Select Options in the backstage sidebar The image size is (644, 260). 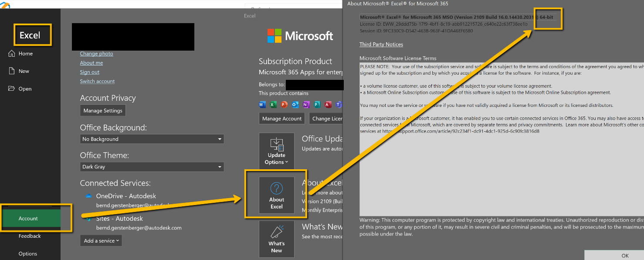pyautogui.click(x=28, y=253)
